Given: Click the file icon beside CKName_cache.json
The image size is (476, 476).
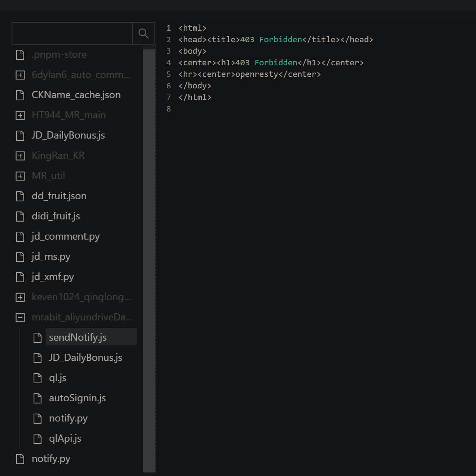Looking at the screenshot, I should [x=20, y=95].
